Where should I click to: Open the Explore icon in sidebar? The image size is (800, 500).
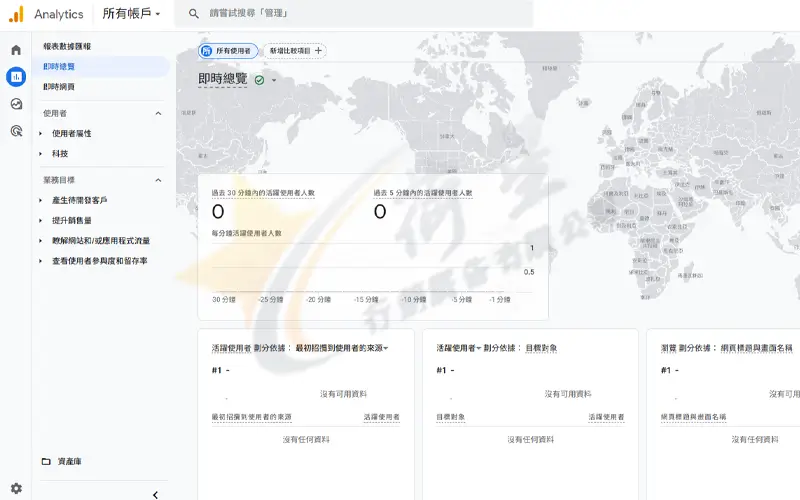tap(16, 104)
